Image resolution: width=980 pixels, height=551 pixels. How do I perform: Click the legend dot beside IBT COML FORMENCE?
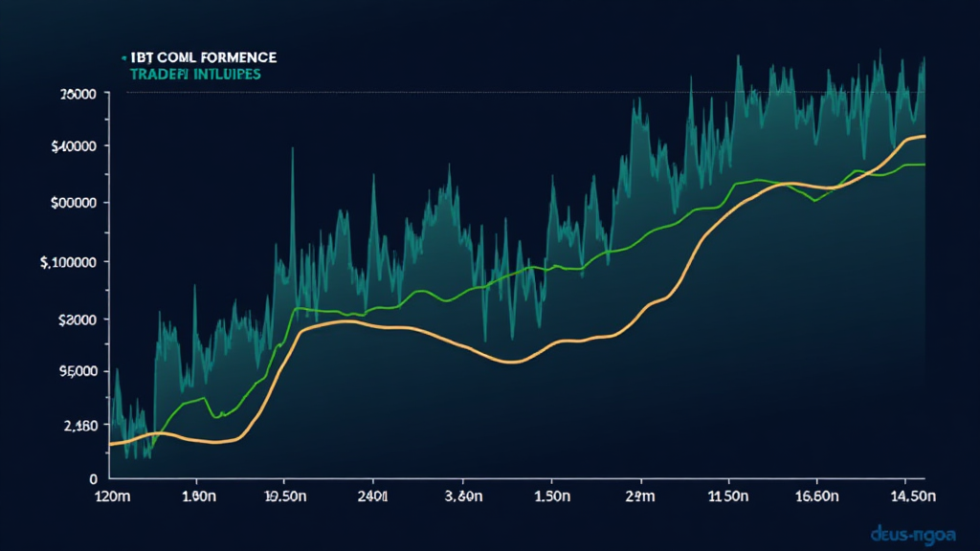tap(124, 57)
